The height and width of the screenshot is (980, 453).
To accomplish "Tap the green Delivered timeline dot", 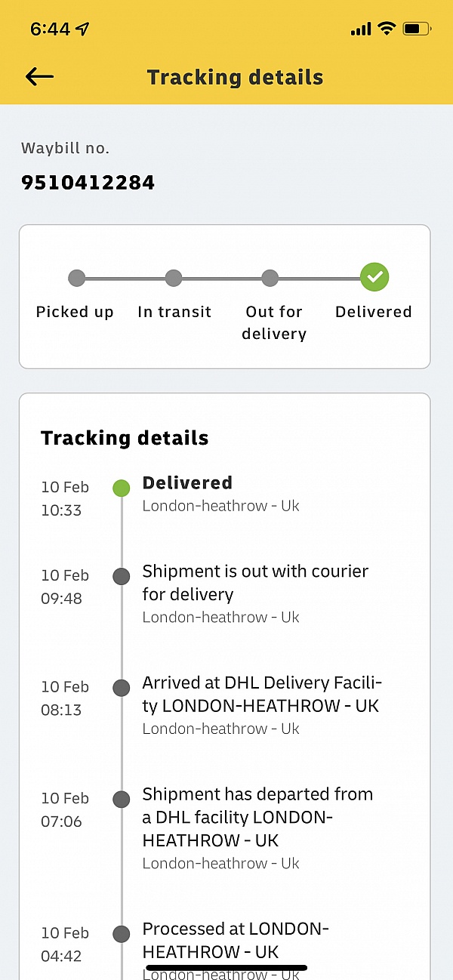I will point(121,488).
